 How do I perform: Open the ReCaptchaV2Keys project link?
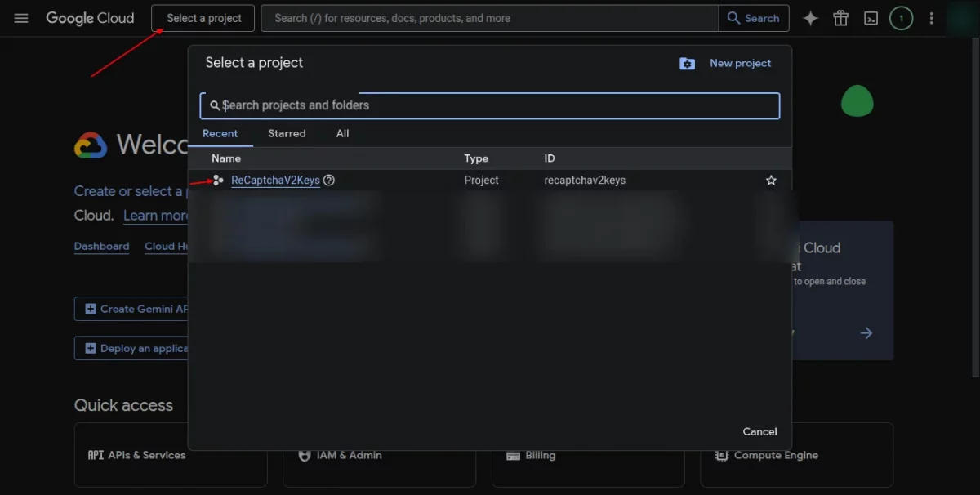coord(275,180)
